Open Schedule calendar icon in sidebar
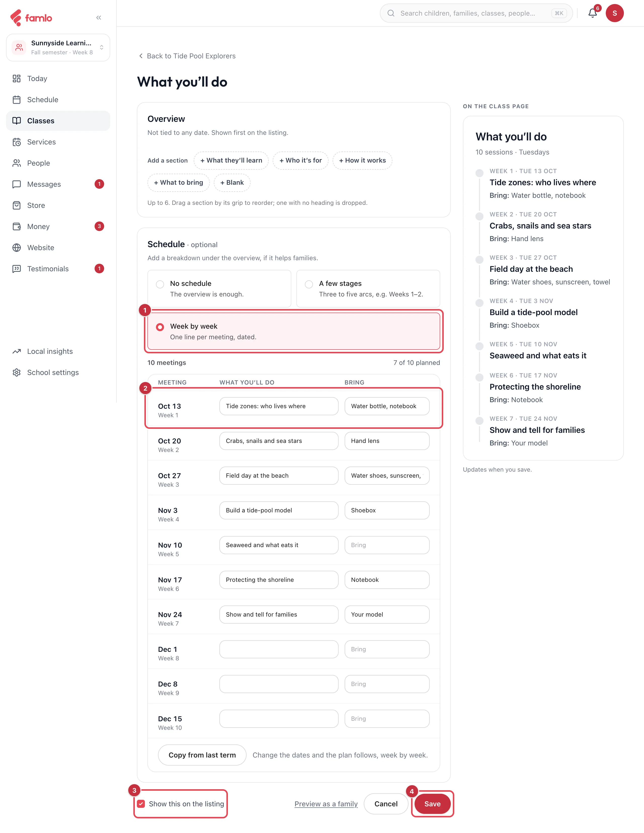The image size is (644, 833). 16,100
